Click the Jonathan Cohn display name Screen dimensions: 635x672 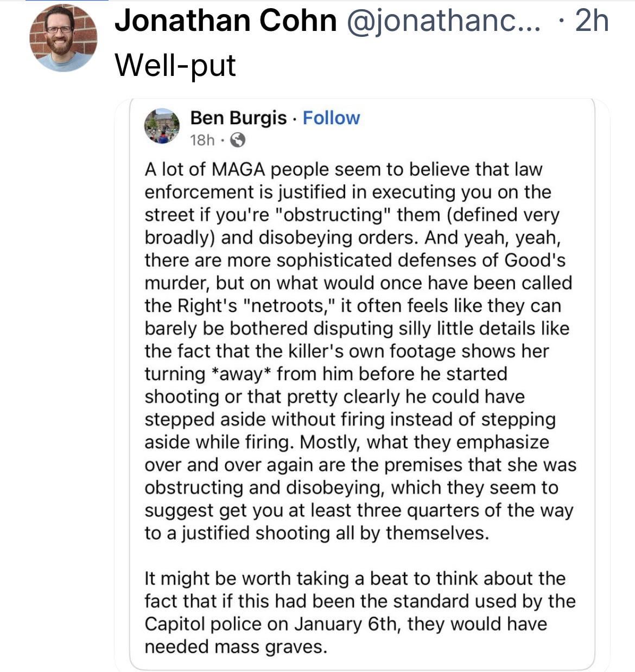226,21
